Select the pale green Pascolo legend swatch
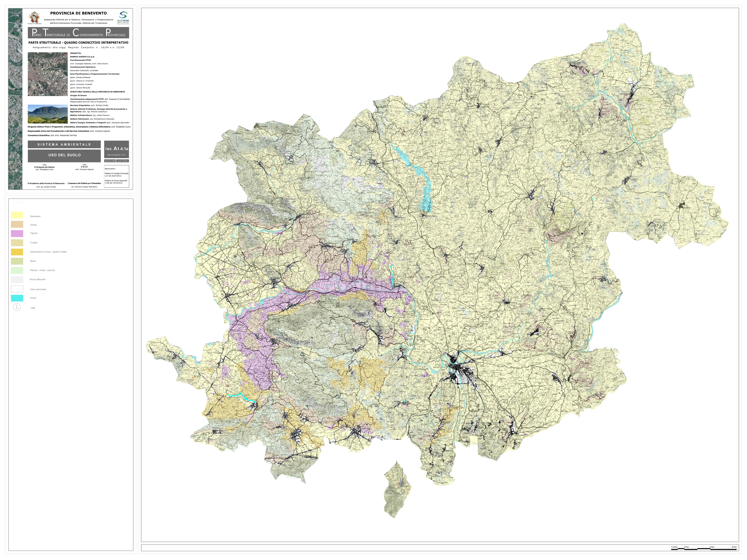Screen dimensions: 747x560 pyautogui.click(x=17, y=270)
